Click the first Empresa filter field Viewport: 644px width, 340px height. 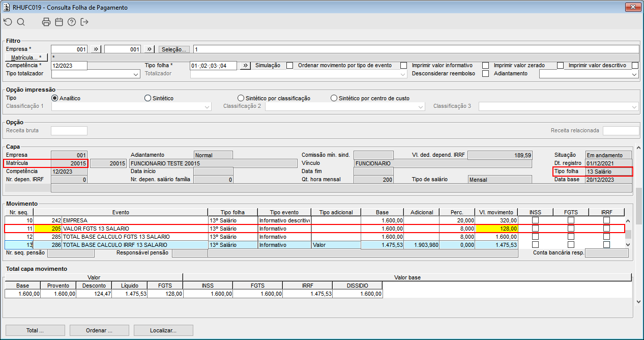[69, 49]
